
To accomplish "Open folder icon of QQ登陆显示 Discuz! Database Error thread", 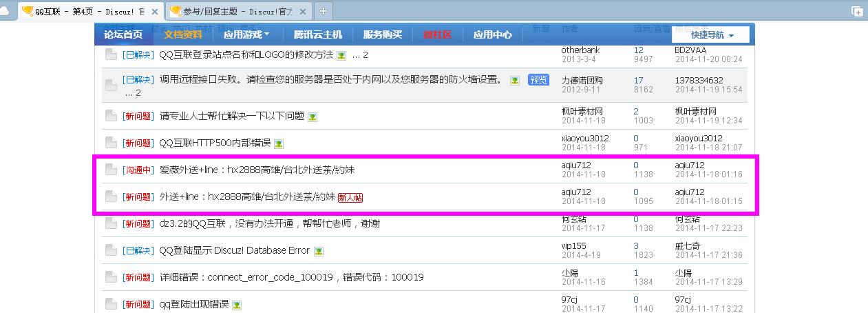I will click(x=110, y=250).
